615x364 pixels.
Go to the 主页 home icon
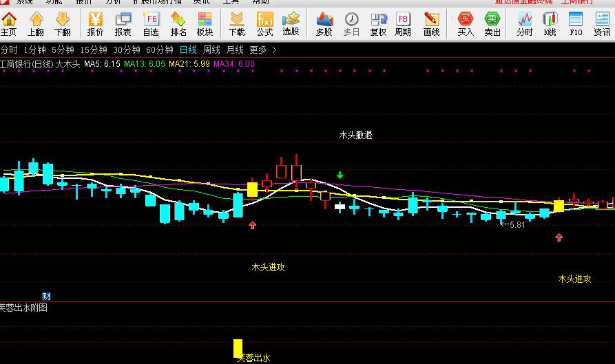tap(9, 24)
